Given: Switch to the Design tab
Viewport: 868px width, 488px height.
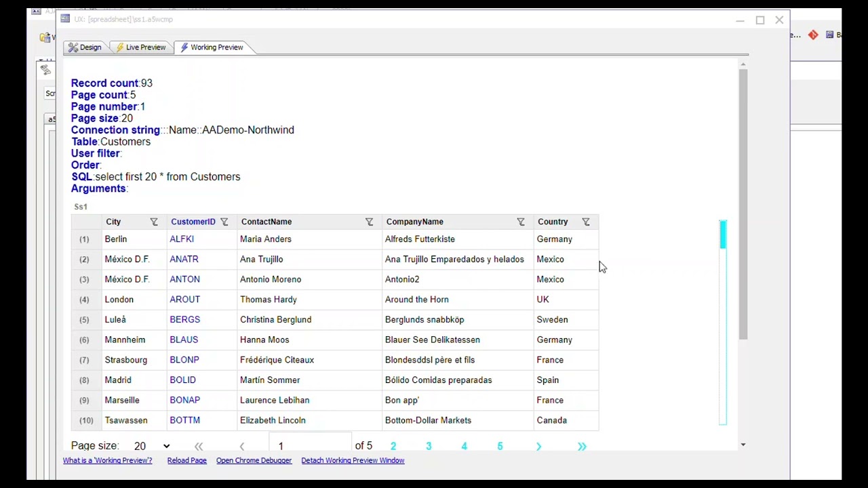Looking at the screenshot, I should tap(84, 47).
